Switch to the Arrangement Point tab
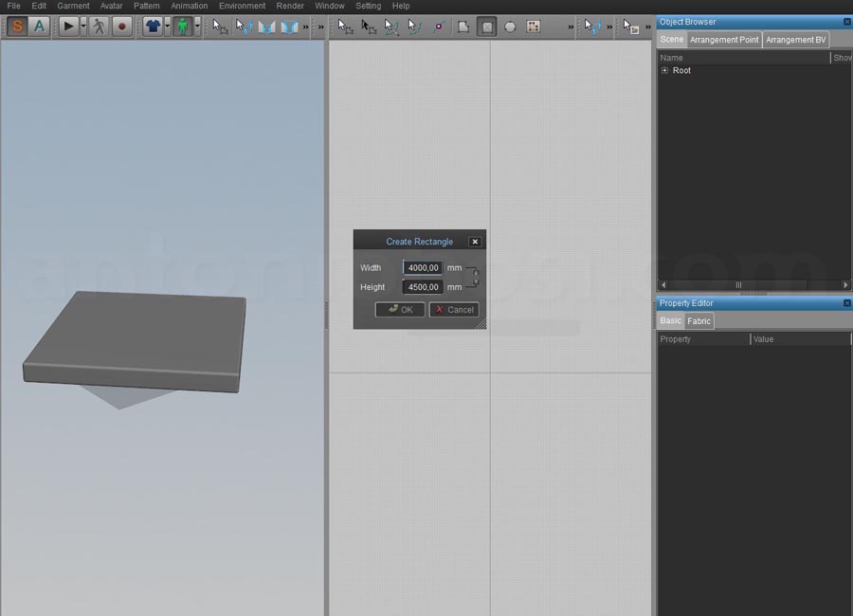Image resolution: width=853 pixels, height=616 pixels. coord(723,40)
